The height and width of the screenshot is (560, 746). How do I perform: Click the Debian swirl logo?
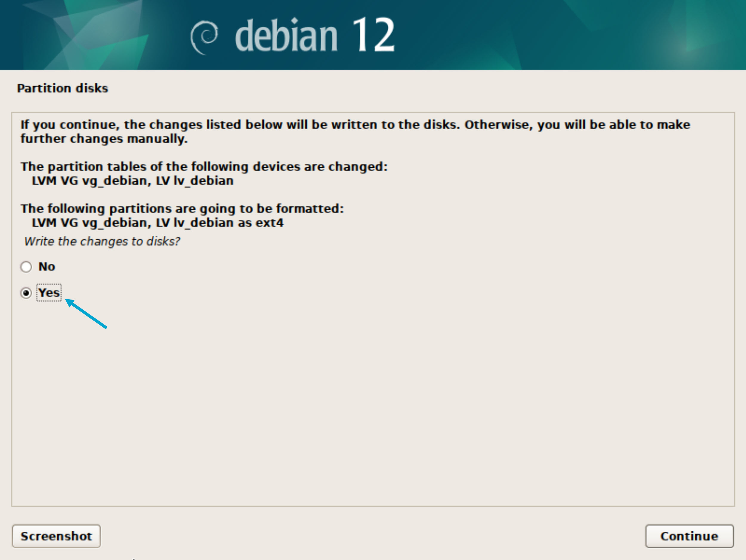pyautogui.click(x=204, y=38)
